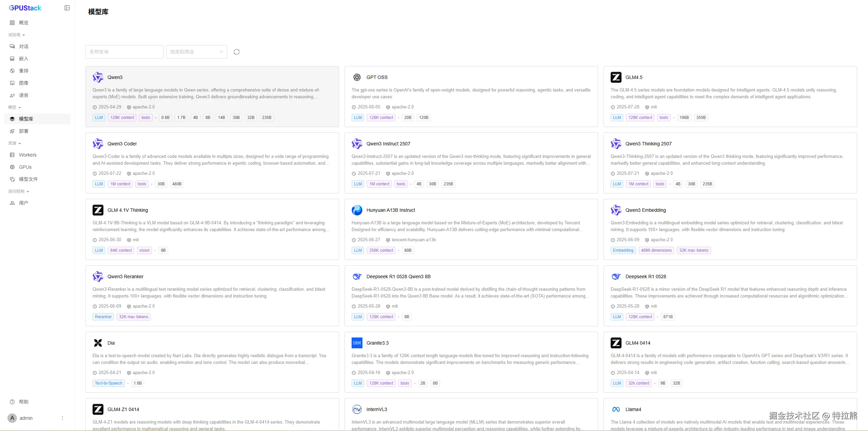
Task: Click the Hunyuan A13B Instruct logo icon
Action: pos(357,210)
